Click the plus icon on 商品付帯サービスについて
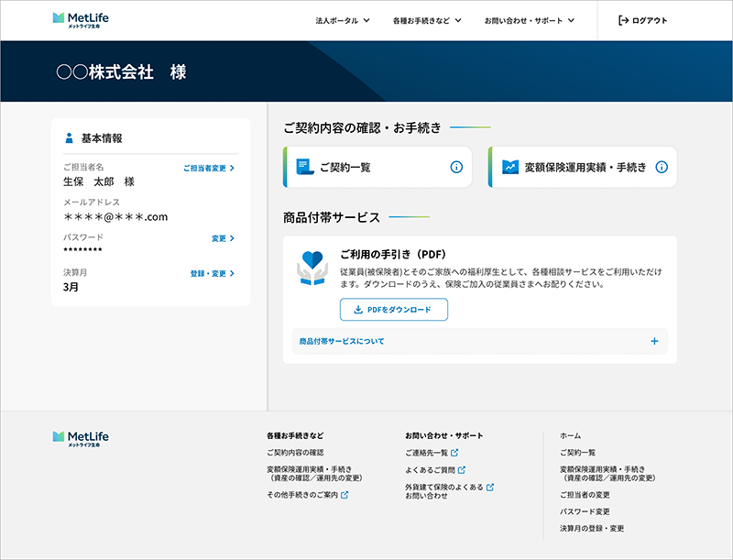The image size is (733, 560). tap(654, 341)
